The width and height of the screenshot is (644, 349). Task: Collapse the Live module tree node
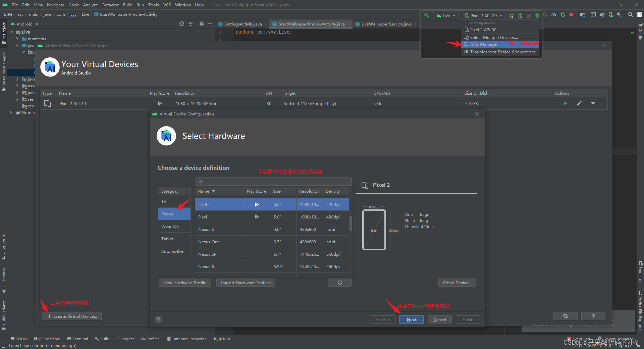11,32
